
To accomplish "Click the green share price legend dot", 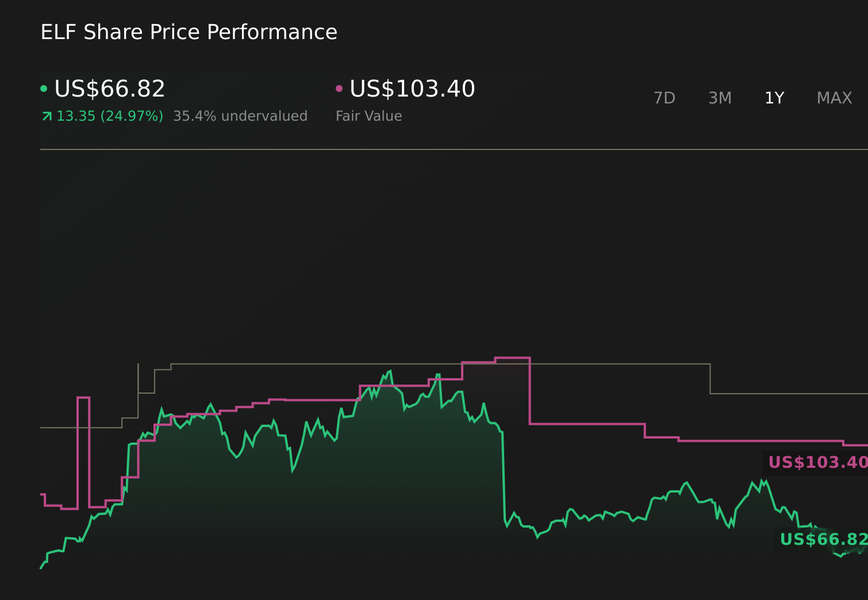I will [x=44, y=87].
